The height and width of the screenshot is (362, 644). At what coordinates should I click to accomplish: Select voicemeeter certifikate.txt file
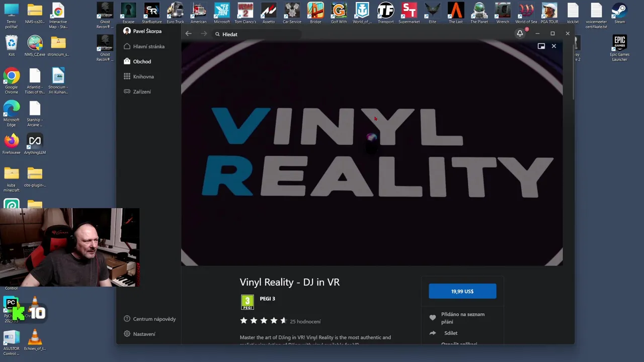tap(596, 16)
